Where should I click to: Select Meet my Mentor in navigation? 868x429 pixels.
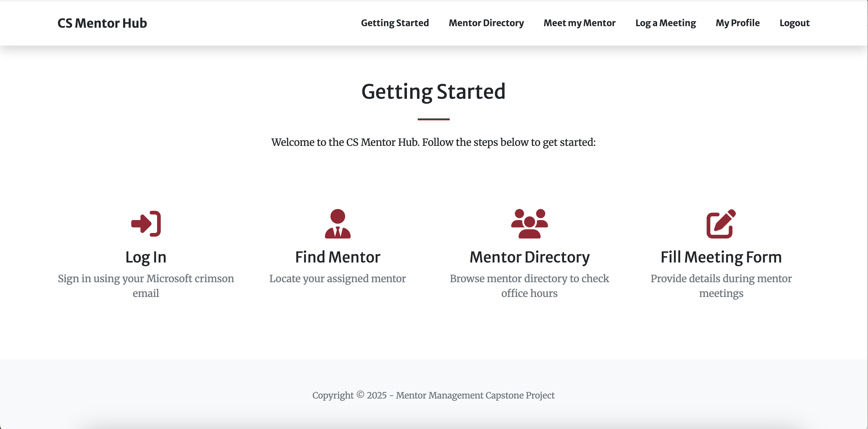click(x=580, y=22)
